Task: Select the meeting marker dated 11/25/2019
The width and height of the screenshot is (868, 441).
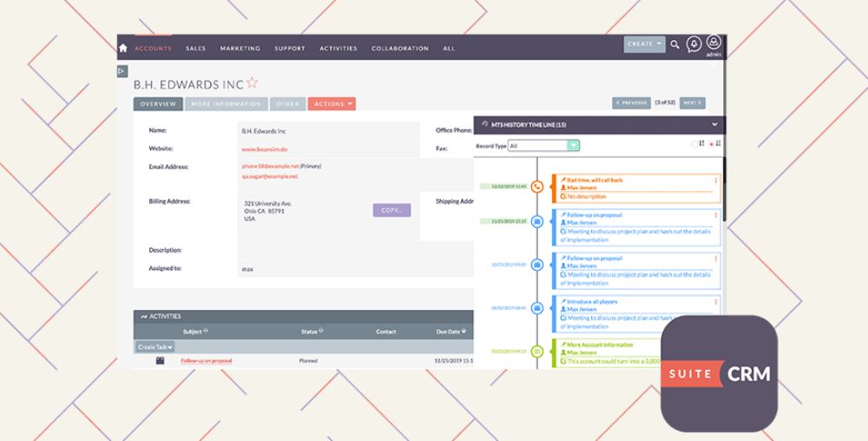Action: tap(537, 221)
